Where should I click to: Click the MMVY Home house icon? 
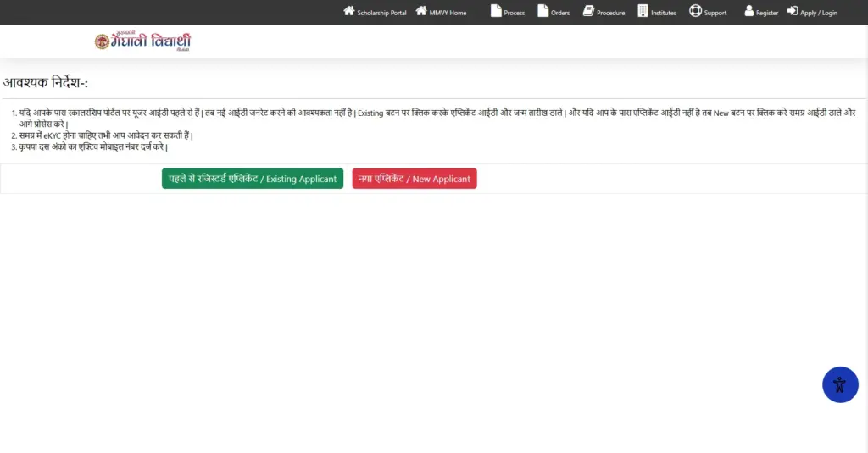421,10
